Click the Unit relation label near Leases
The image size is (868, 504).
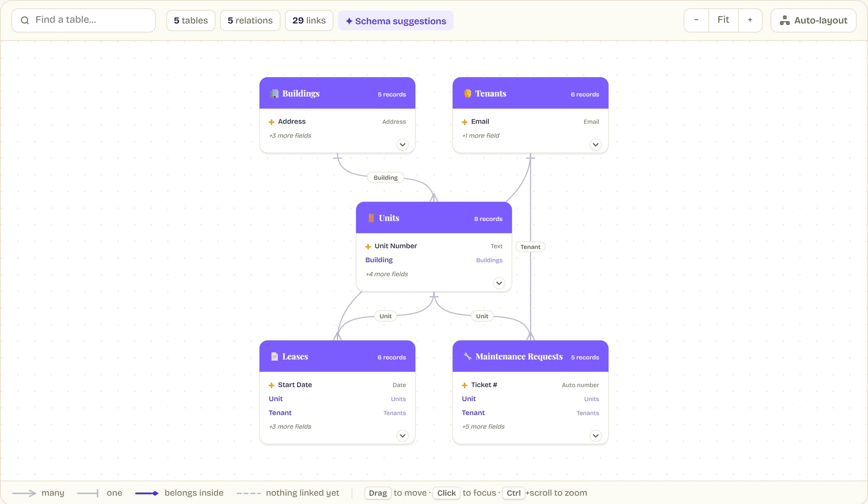point(386,316)
